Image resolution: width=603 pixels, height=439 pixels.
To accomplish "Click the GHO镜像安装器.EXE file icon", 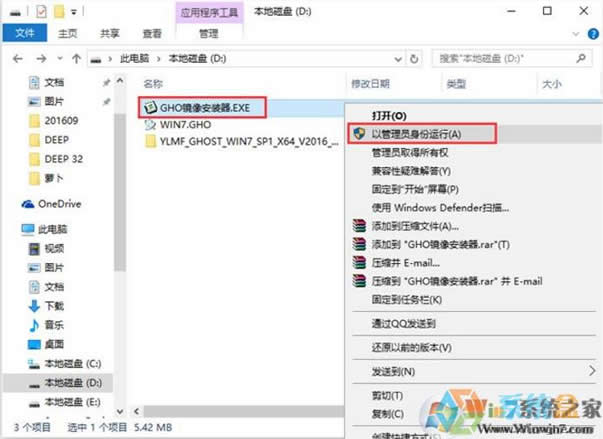I will coord(150,106).
